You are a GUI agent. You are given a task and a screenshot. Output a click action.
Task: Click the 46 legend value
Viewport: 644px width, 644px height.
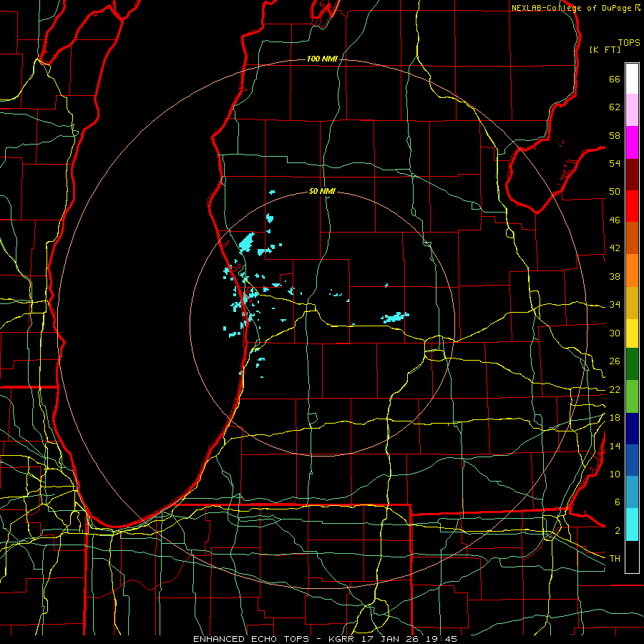click(615, 220)
